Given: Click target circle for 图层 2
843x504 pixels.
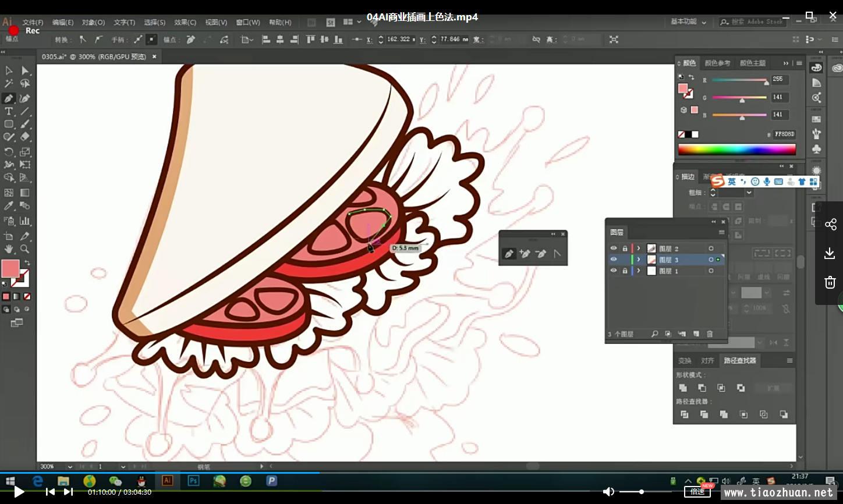Looking at the screenshot, I should 711,249.
